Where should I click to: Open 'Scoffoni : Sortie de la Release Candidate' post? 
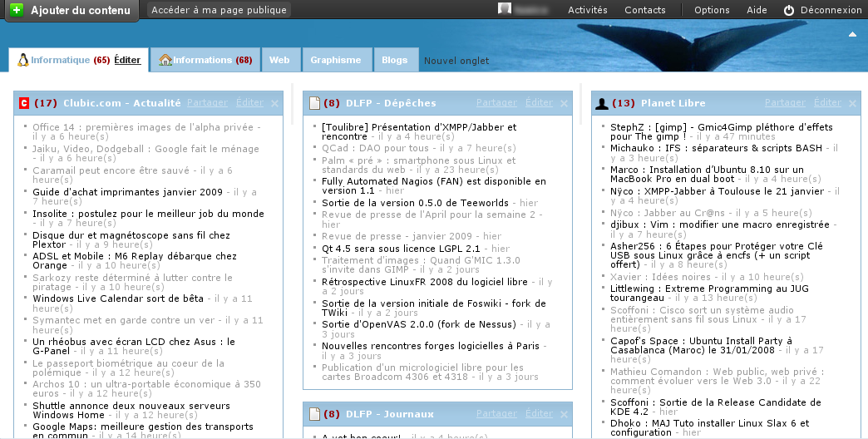[x=716, y=407]
